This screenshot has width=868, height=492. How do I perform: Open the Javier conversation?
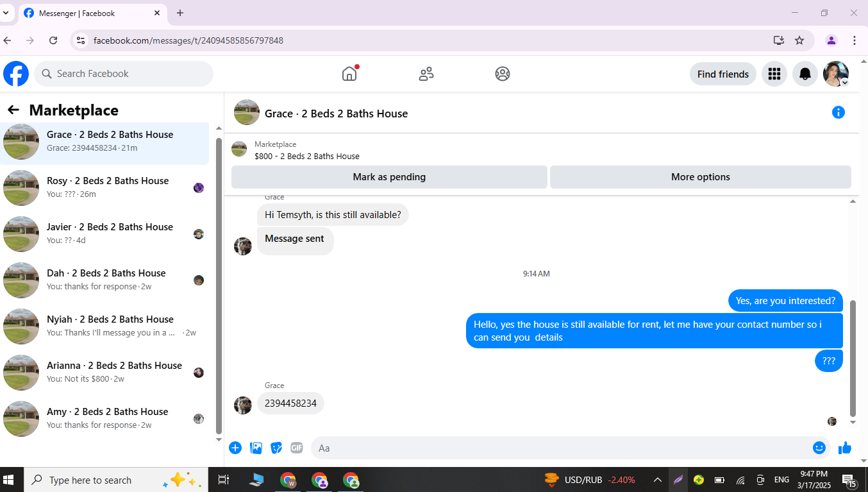pyautogui.click(x=104, y=234)
